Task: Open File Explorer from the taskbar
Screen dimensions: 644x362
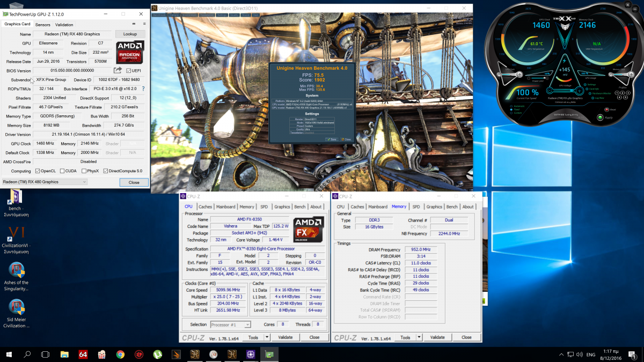Action: tap(64, 354)
